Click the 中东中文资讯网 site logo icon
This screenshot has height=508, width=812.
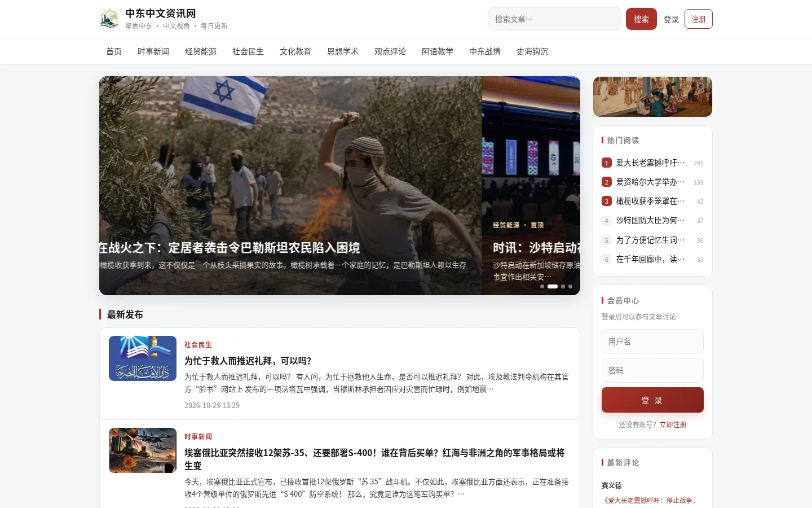109,19
